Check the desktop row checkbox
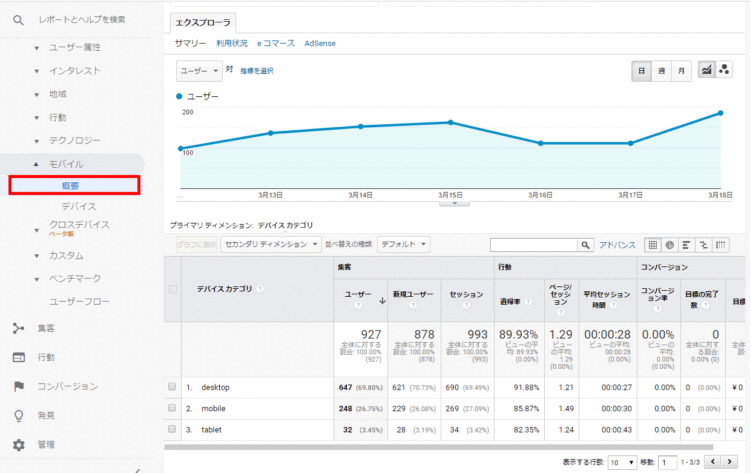This screenshot has height=473, width=750. [x=173, y=386]
